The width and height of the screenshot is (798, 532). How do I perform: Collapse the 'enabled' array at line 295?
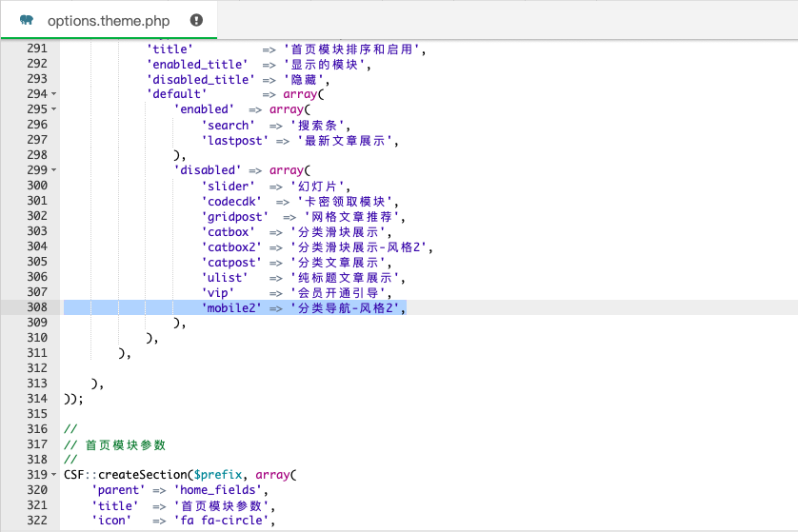53,109
